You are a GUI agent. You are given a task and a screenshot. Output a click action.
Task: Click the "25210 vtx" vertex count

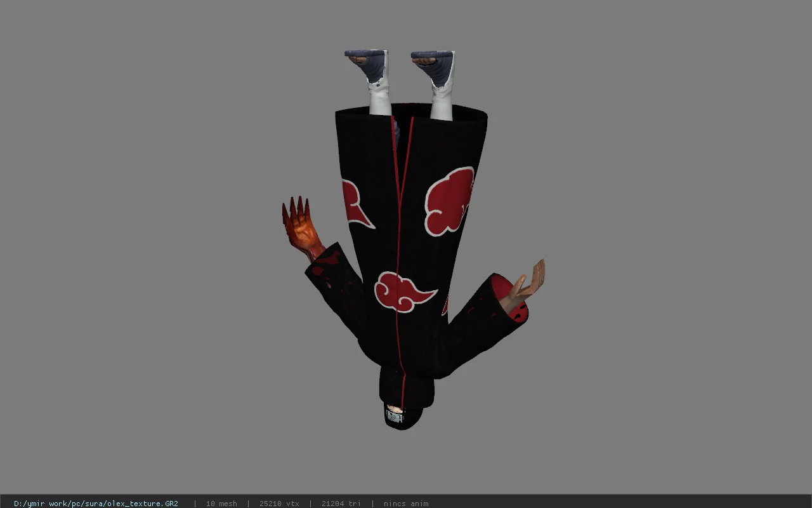pos(279,504)
